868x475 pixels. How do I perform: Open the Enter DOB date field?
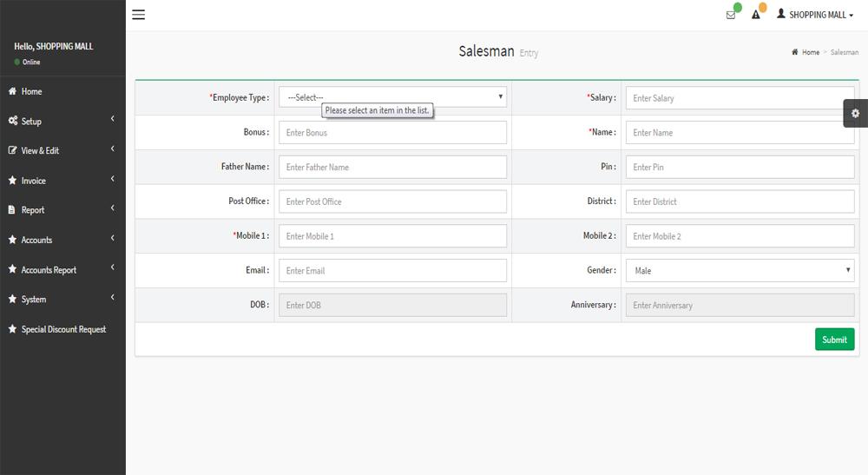pyautogui.click(x=392, y=305)
